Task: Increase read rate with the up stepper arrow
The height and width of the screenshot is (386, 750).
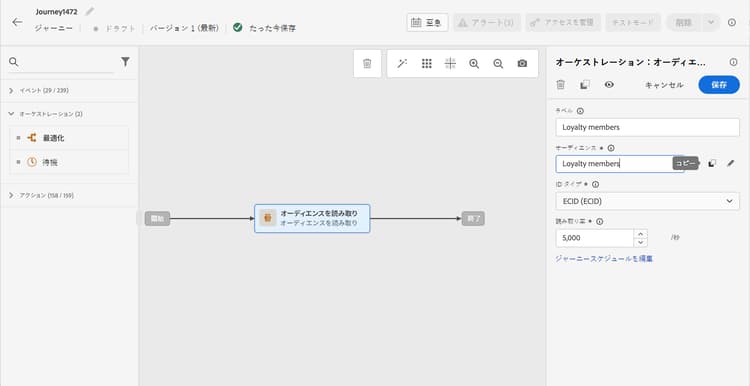Action: click(x=641, y=234)
